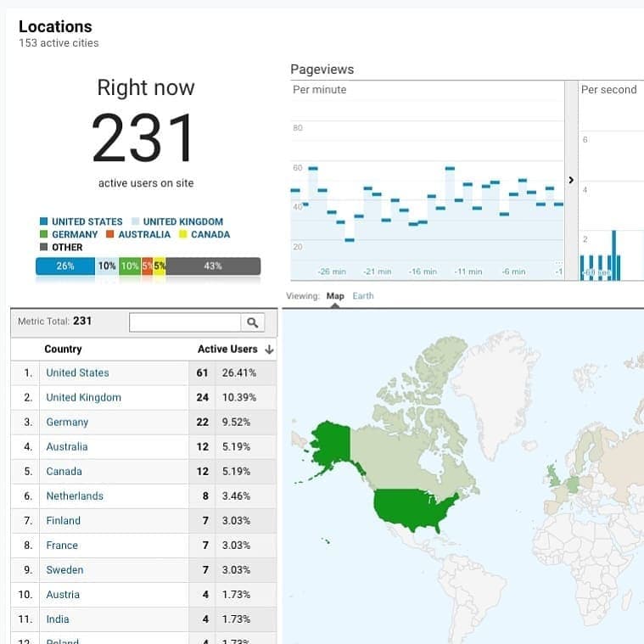644x644 pixels.
Task: Expand pageviews chart with right chevron
Action: tap(571, 180)
